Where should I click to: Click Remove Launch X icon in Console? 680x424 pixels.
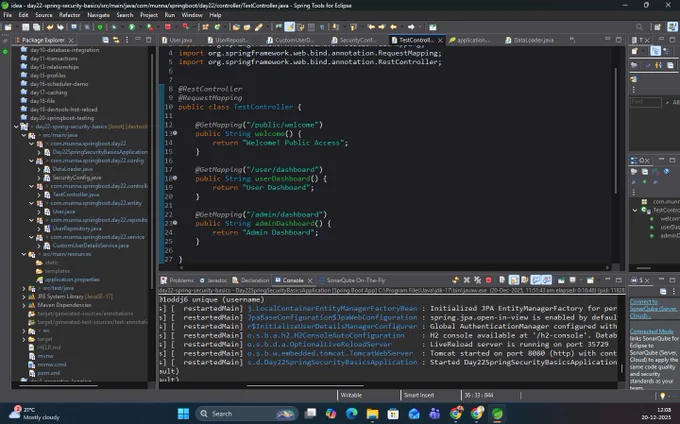pyautogui.click(x=467, y=280)
